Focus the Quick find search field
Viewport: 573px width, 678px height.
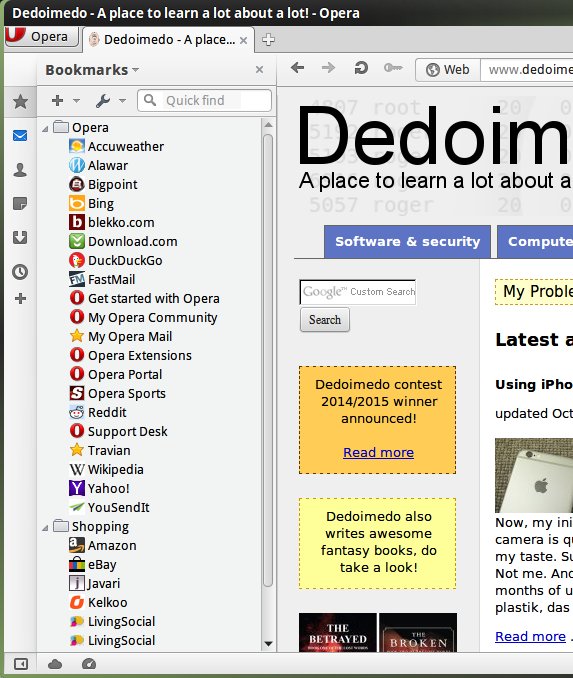pos(205,100)
